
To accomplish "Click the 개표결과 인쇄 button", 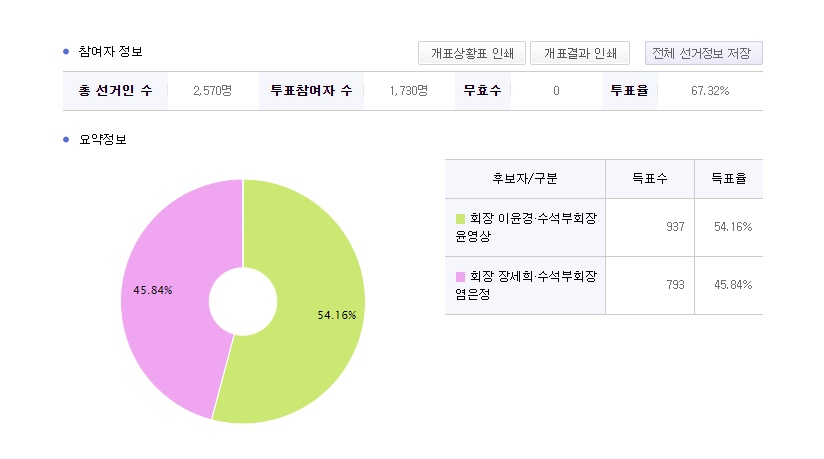I will tap(579, 53).
